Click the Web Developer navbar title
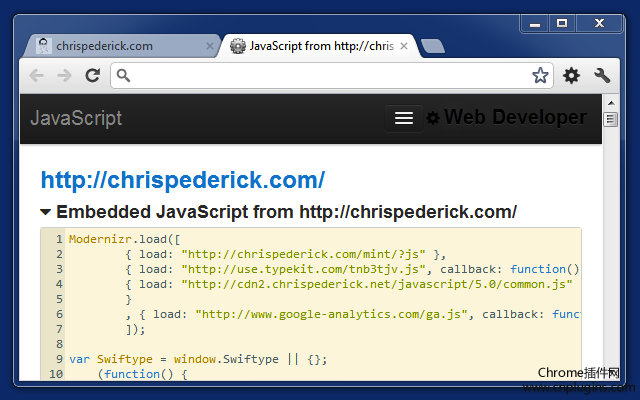The height and width of the screenshot is (400, 640). (x=516, y=118)
